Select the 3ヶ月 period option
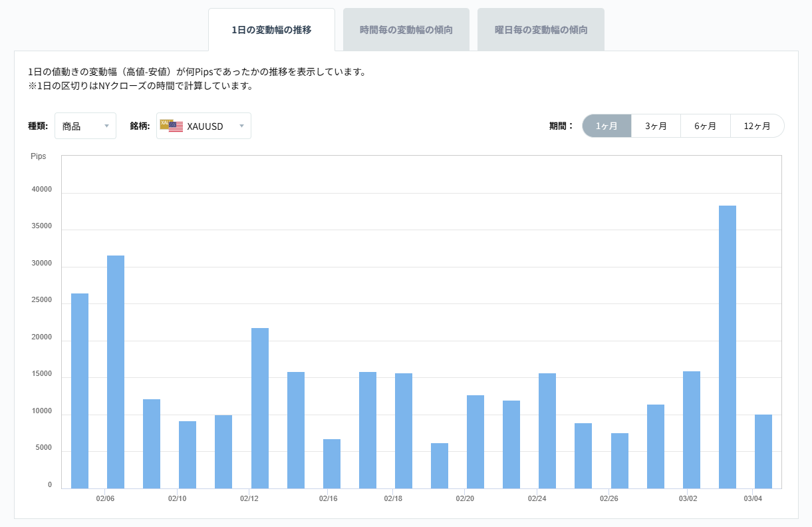This screenshot has height=527, width=812. pos(656,125)
